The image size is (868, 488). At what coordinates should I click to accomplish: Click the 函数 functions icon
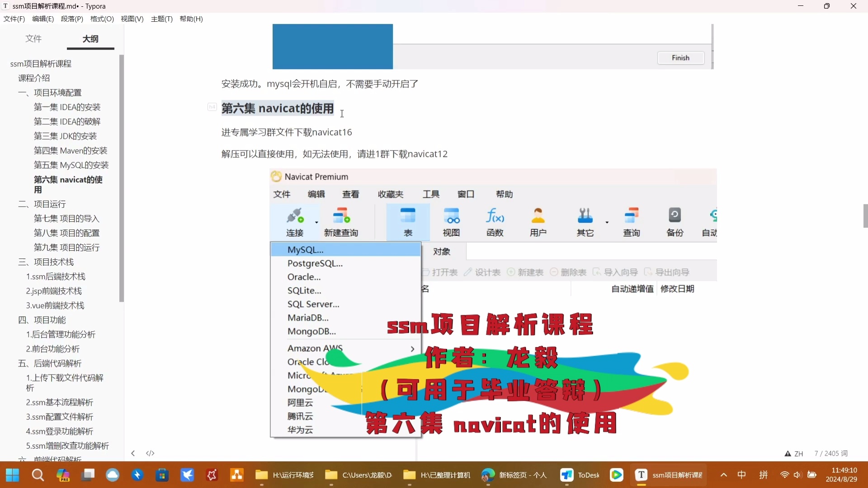[x=495, y=221]
